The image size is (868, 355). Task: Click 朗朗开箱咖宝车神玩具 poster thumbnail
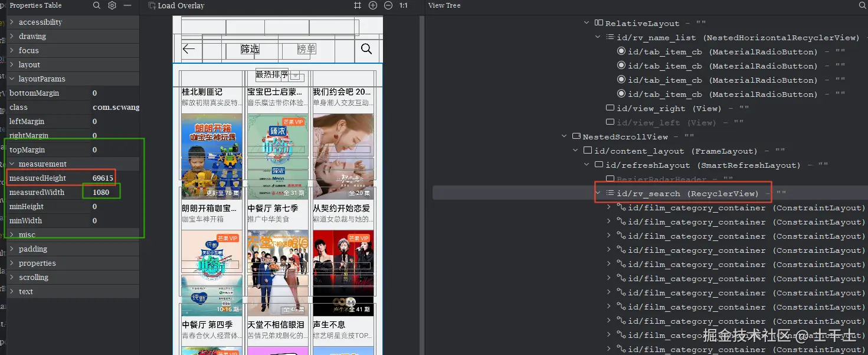(212, 157)
